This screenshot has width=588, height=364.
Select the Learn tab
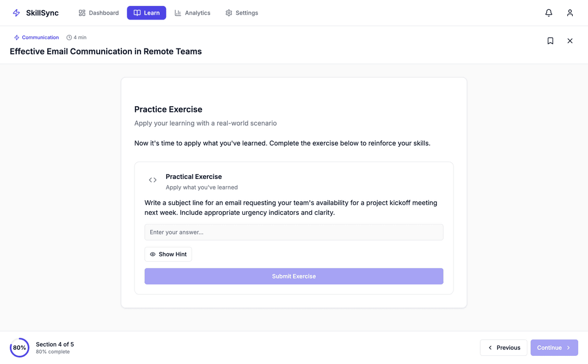tap(146, 13)
